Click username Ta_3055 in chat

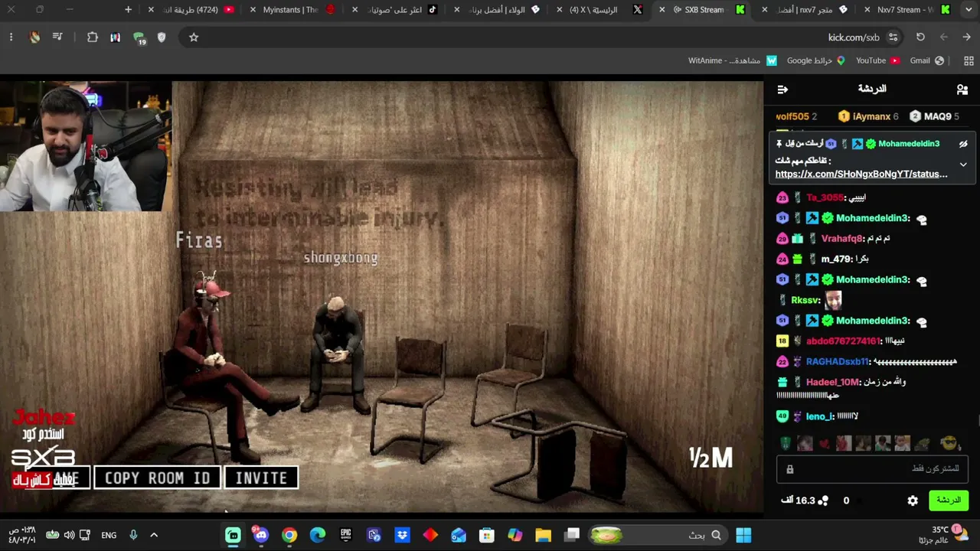coord(825,197)
